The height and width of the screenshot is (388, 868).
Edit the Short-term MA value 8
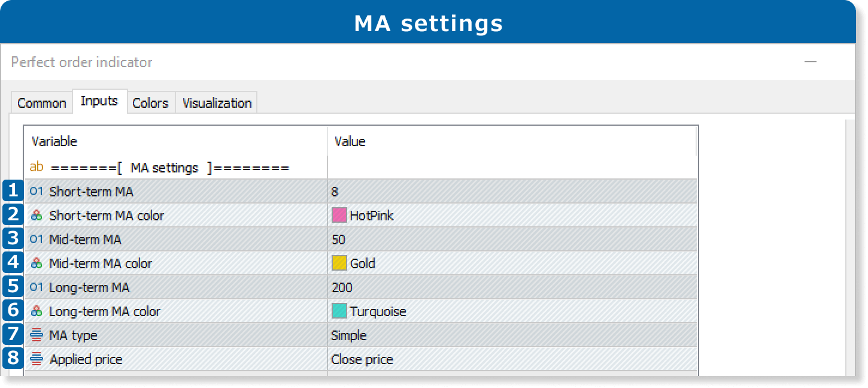[x=335, y=192]
